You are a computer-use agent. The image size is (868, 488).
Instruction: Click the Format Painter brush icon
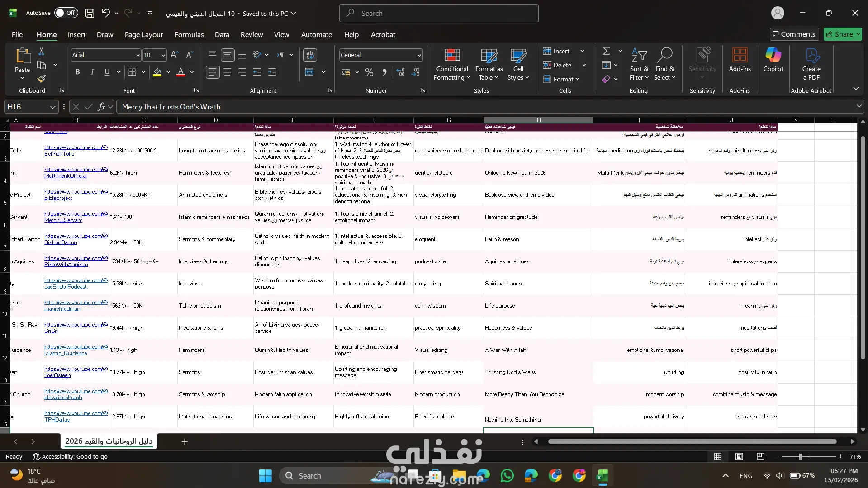click(41, 79)
